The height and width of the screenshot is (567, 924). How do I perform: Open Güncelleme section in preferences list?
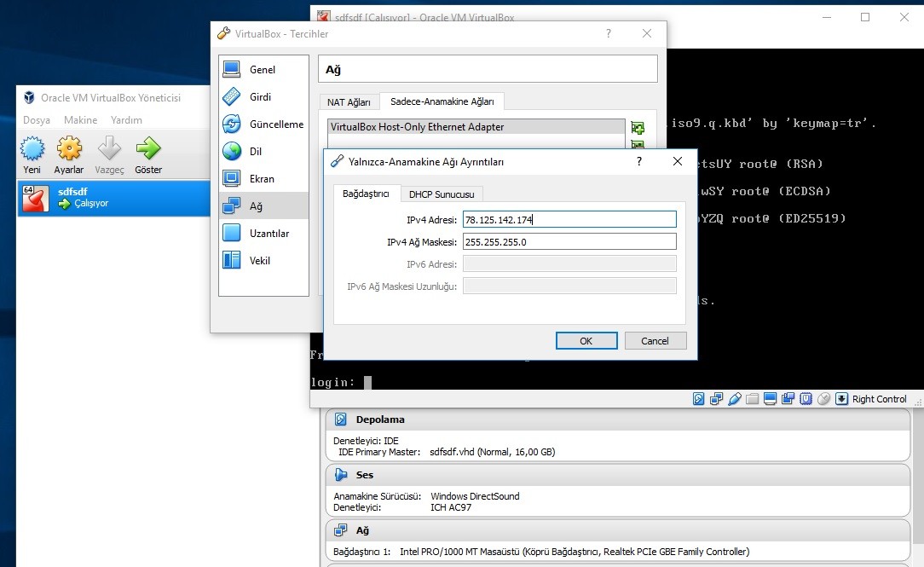pos(274,124)
